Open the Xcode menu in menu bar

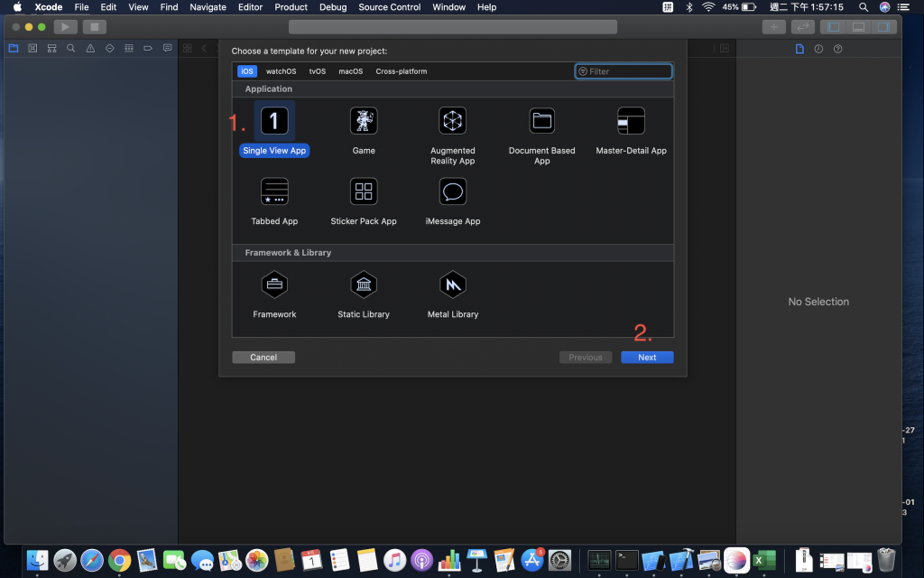49,7
